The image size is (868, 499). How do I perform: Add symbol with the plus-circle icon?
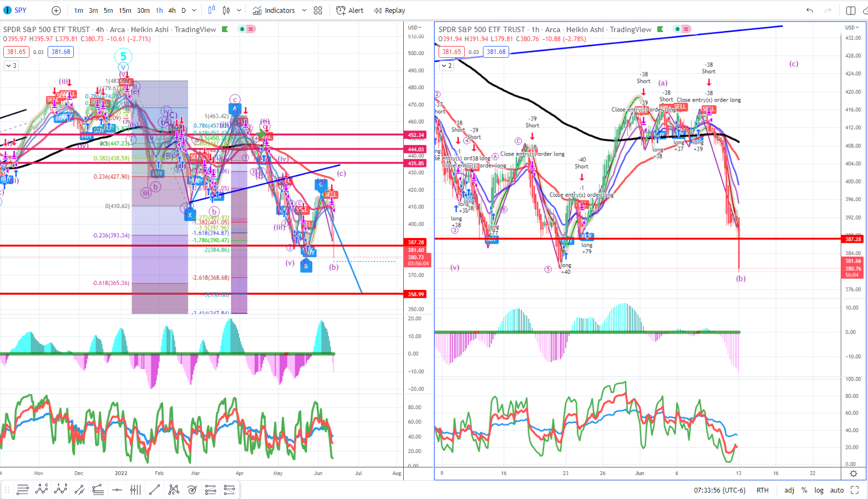[x=56, y=10]
